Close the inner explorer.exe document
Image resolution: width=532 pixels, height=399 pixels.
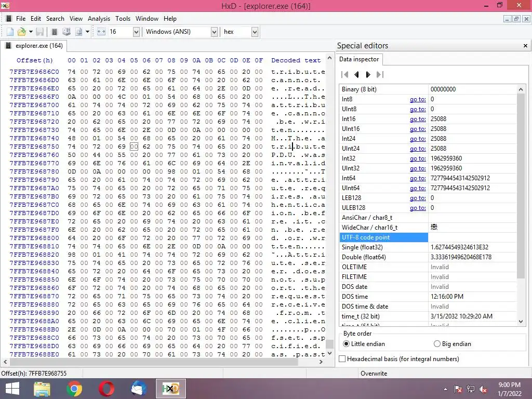[x=526, y=19]
